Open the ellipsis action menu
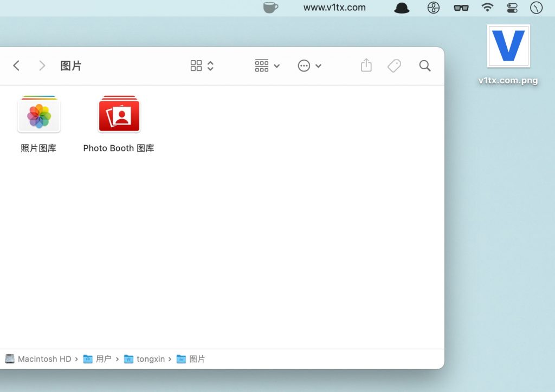This screenshot has width=555, height=392. click(x=304, y=66)
